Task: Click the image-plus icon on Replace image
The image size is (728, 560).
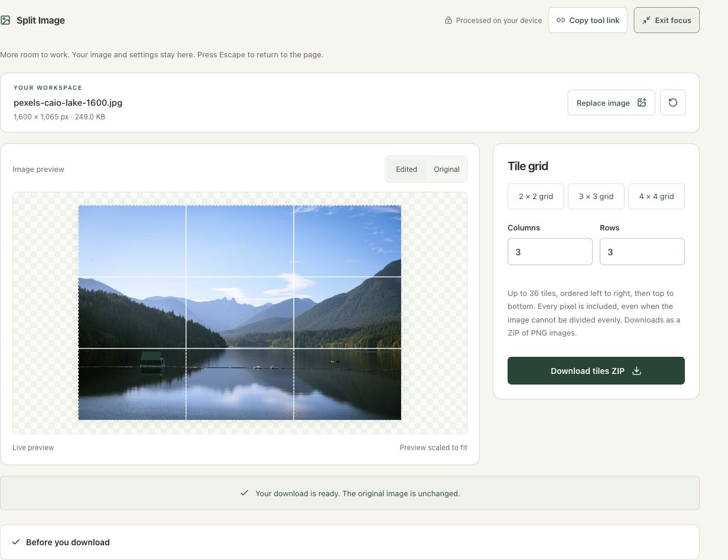Action: click(x=642, y=103)
